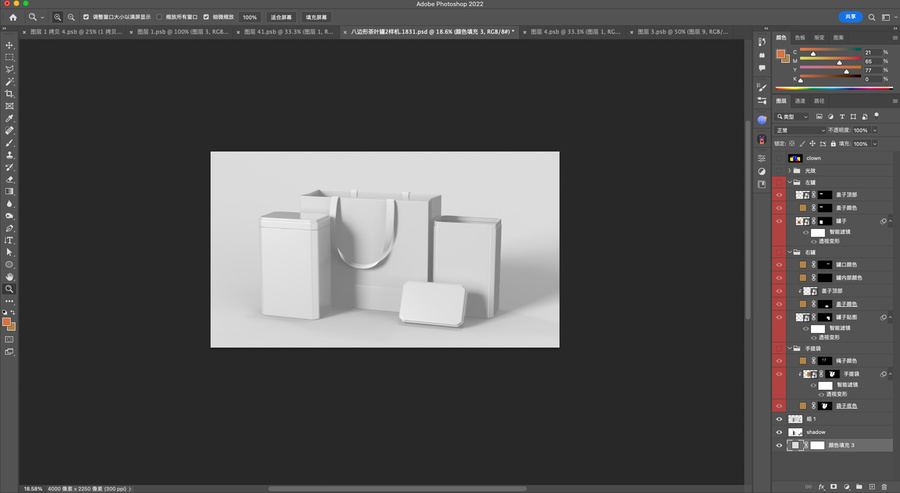Open the fill 填充 dropdown arrow
The height and width of the screenshot is (493, 900).
(875, 144)
